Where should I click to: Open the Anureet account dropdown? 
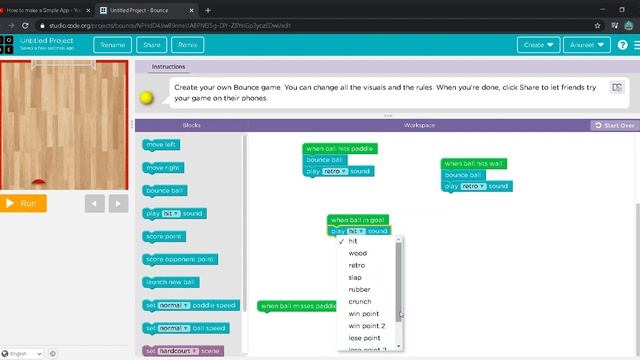click(587, 45)
